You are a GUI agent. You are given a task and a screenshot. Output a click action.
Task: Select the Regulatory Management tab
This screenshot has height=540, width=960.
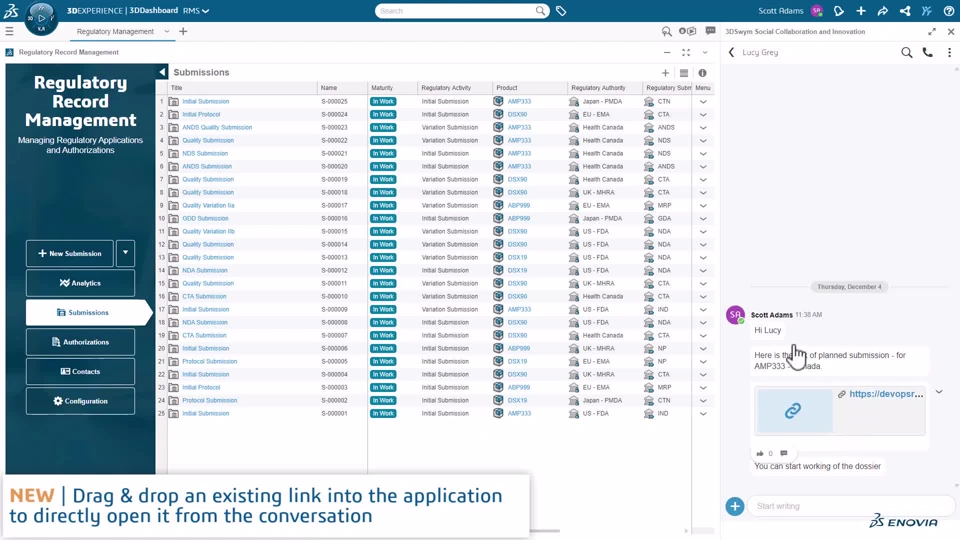(115, 31)
